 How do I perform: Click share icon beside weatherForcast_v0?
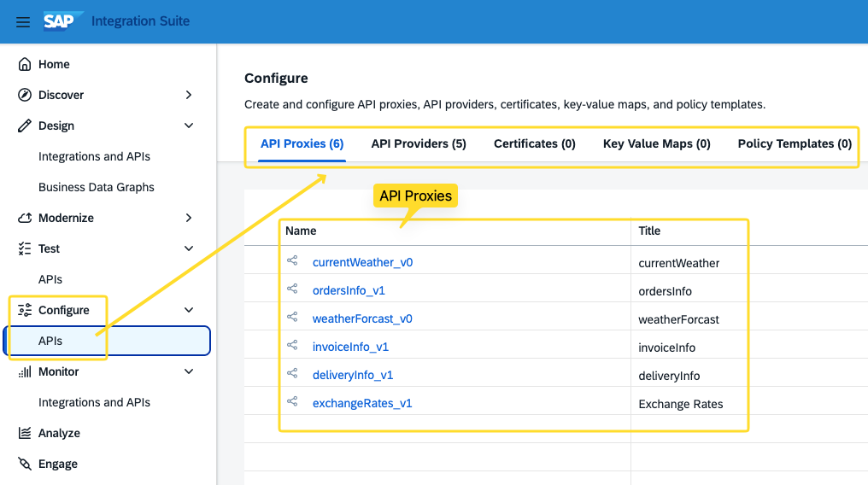coord(292,317)
